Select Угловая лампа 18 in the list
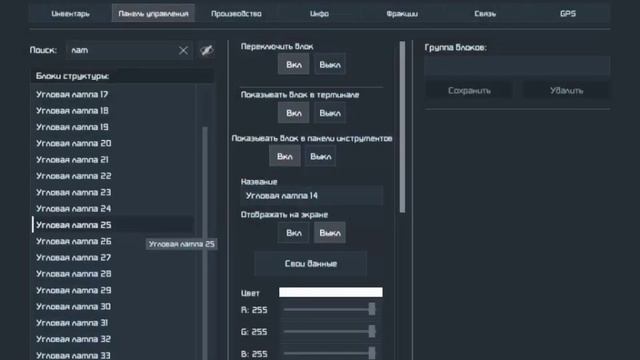The width and height of the screenshot is (640, 360). click(113, 111)
